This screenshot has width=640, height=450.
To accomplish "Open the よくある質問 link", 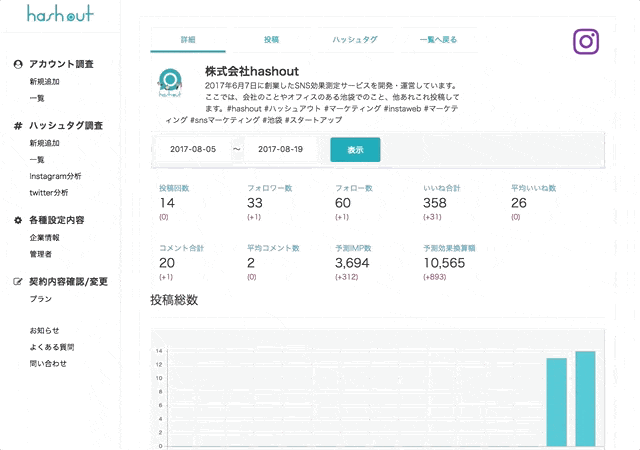I will point(52,347).
